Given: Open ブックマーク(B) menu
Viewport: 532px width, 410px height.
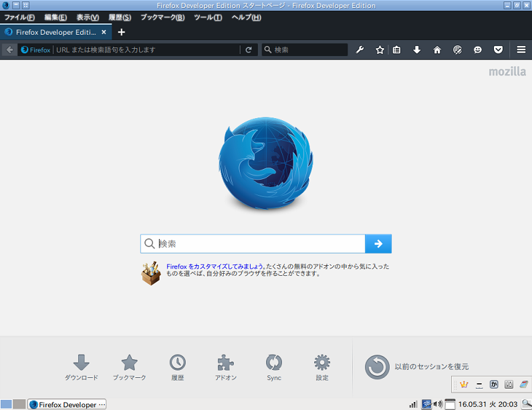Looking at the screenshot, I should (x=162, y=17).
